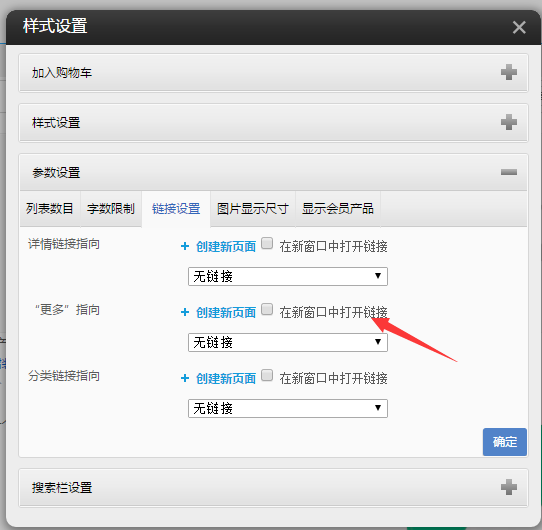
Task: Switch to the 列表数目 tab
Action: point(50,209)
